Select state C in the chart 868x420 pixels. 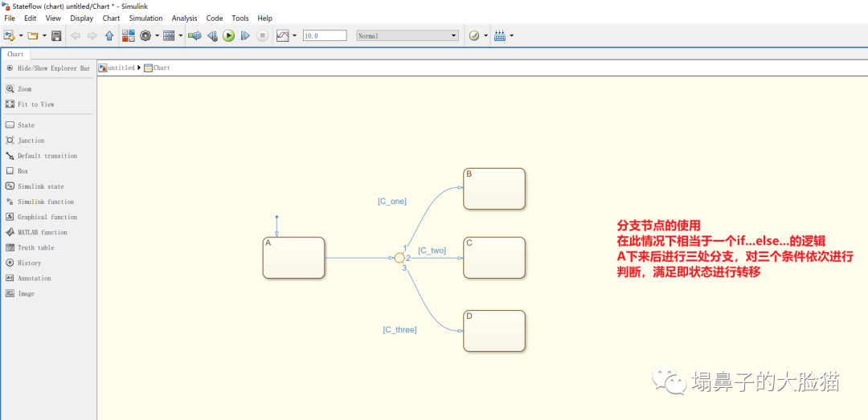[494, 258]
